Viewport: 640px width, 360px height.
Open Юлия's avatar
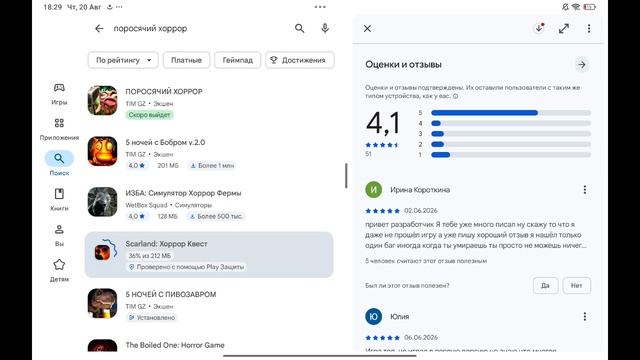click(x=373, y=316)
